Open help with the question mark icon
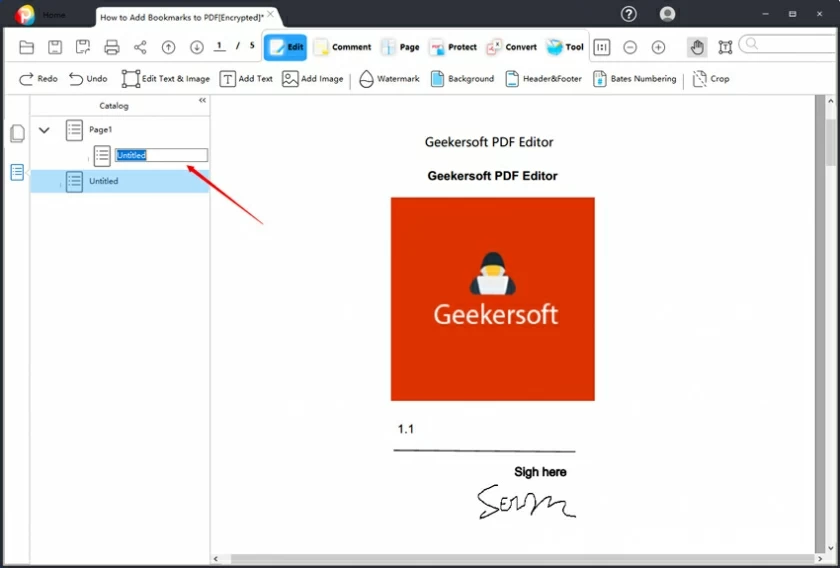Screen dimensions: 840x568 pos(628,14)
